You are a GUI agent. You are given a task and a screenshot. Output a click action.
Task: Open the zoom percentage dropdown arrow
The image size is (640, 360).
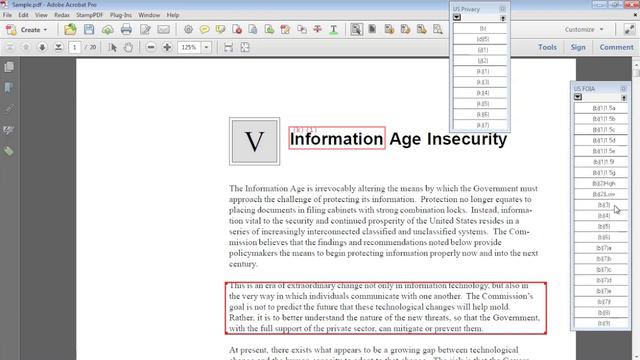[x=206, y=47]
